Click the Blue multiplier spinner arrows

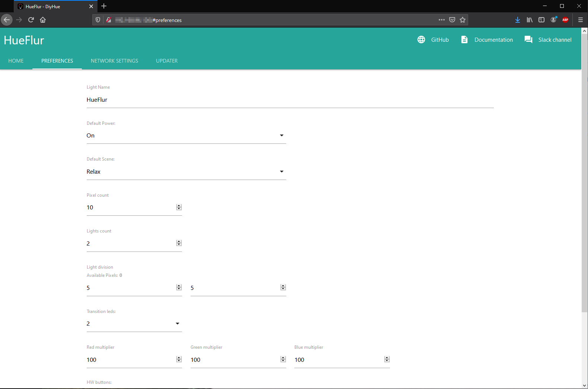[387, 359]
